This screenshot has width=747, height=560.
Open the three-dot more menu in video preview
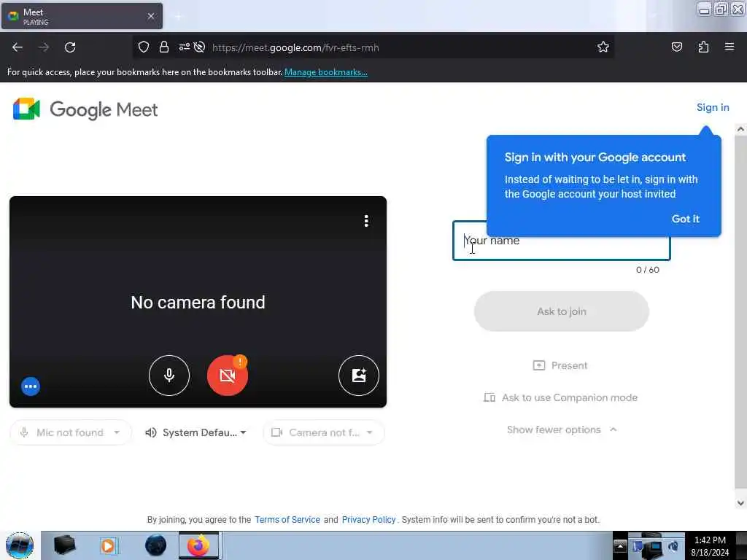[366, 220]
